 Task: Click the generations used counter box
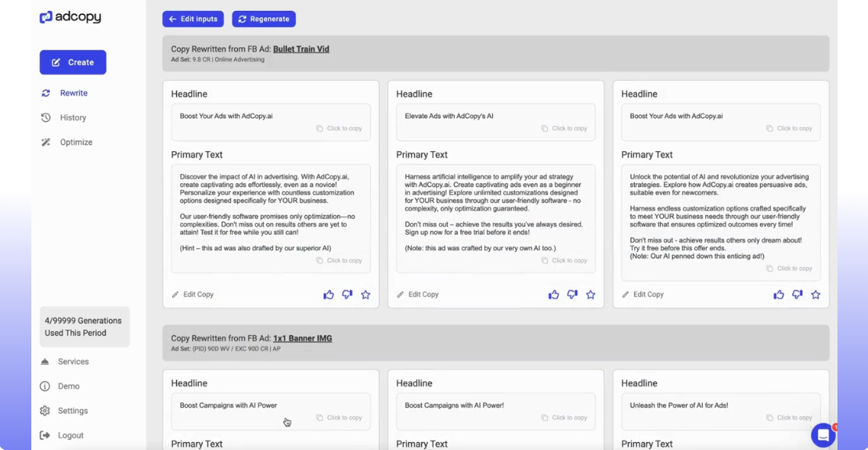(x=85, y=326)
